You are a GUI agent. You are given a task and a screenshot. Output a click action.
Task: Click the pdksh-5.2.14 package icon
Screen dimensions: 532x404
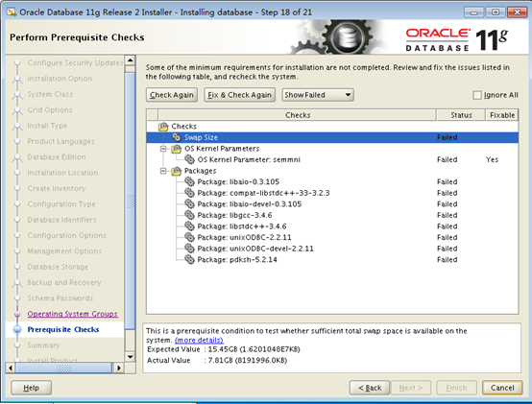tap(189, 260)
